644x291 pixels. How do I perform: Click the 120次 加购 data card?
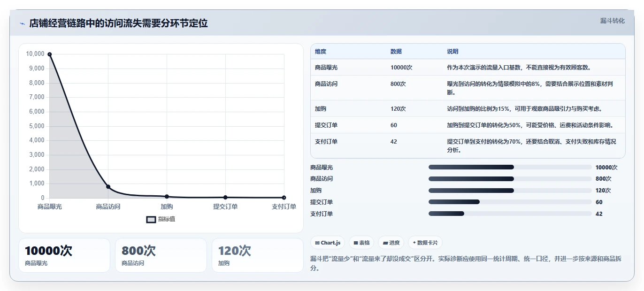click(258, 255)
